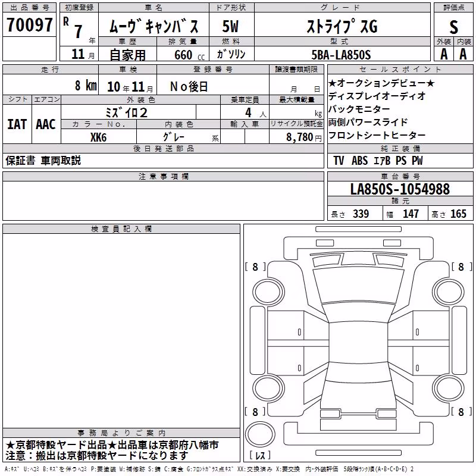Select the car name ムーヴキャンバス

[x=154, y=26]
